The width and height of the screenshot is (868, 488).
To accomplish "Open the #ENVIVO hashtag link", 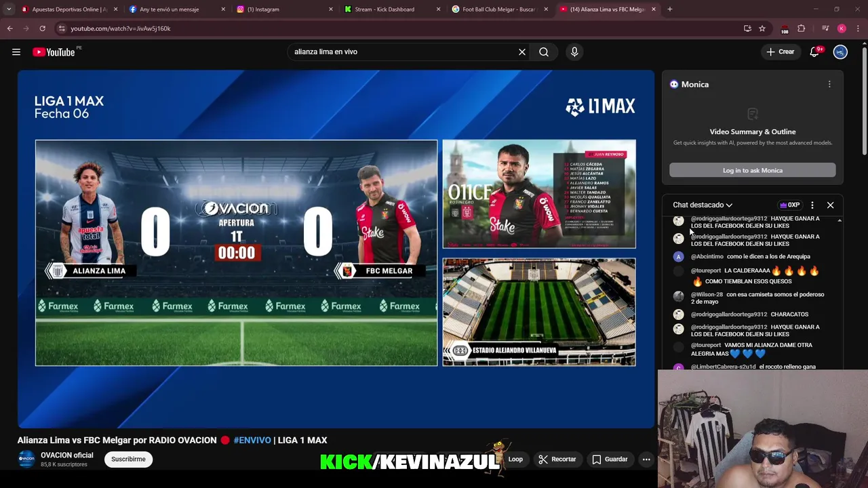I will pyautogui.click(x=252, y=440).
